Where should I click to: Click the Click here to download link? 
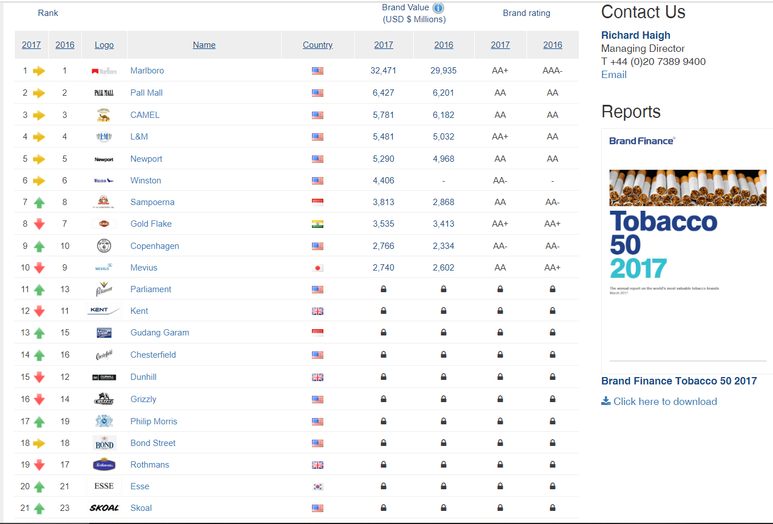tap(665, 401)
